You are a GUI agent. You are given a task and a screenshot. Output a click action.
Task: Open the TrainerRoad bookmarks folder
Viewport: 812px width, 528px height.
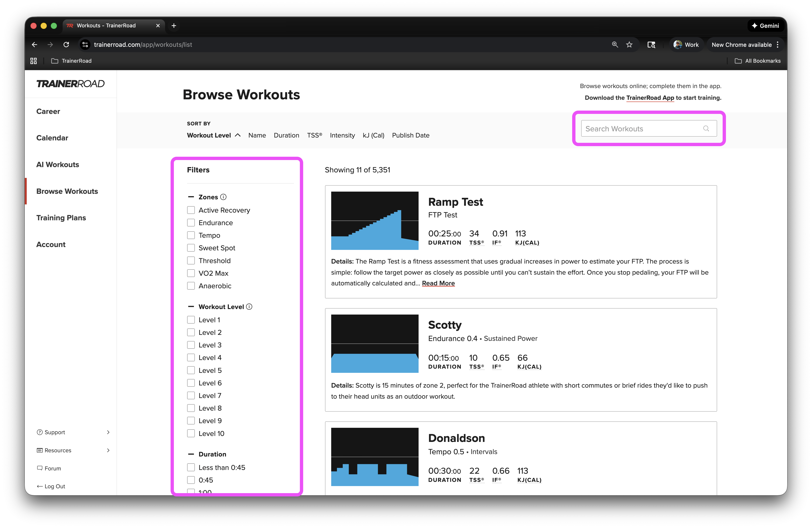71,61
